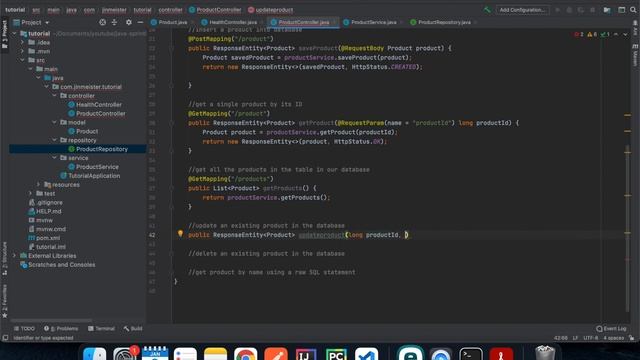This screenshot has height=360, width=640.
Task: Collapse the controller package
Action: click(54, 96)
